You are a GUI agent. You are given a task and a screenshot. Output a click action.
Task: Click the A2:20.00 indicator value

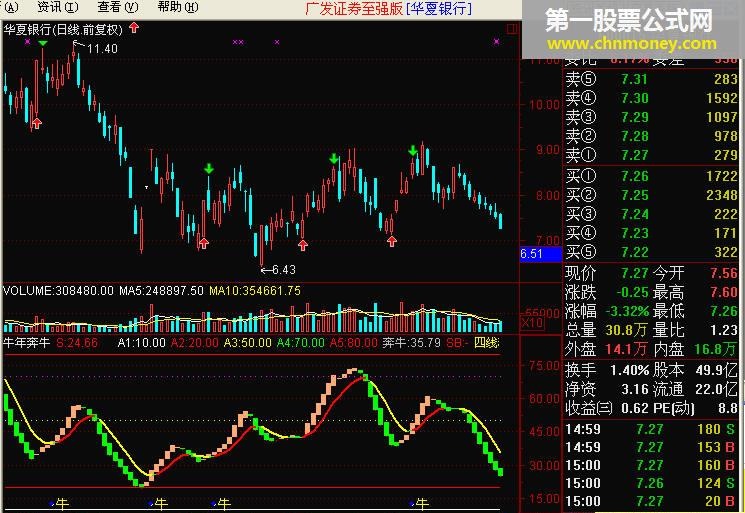click(195, 343)
